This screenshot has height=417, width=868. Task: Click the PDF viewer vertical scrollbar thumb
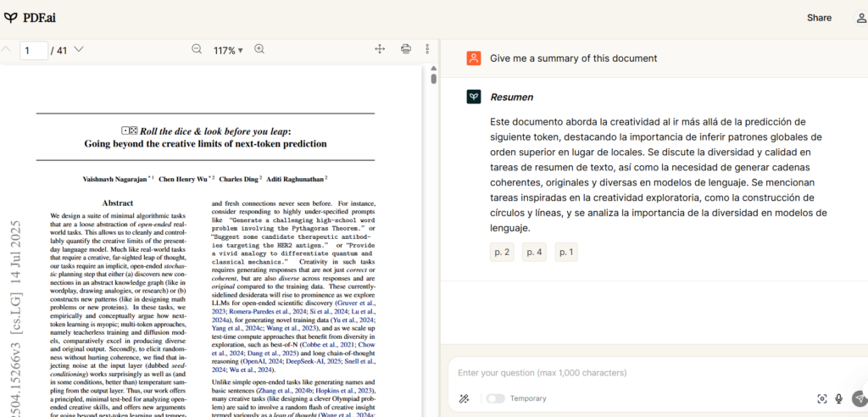(x=434, y=79)
